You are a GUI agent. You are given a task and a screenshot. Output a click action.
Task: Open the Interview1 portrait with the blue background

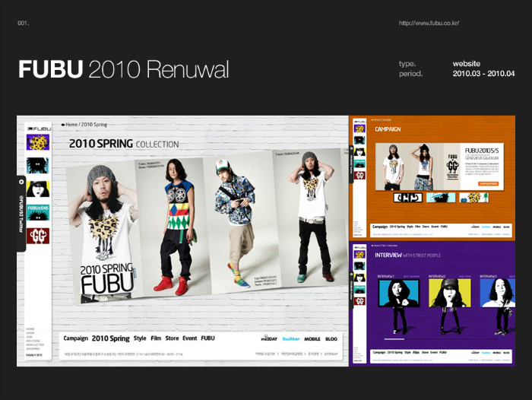click(399, 293)
